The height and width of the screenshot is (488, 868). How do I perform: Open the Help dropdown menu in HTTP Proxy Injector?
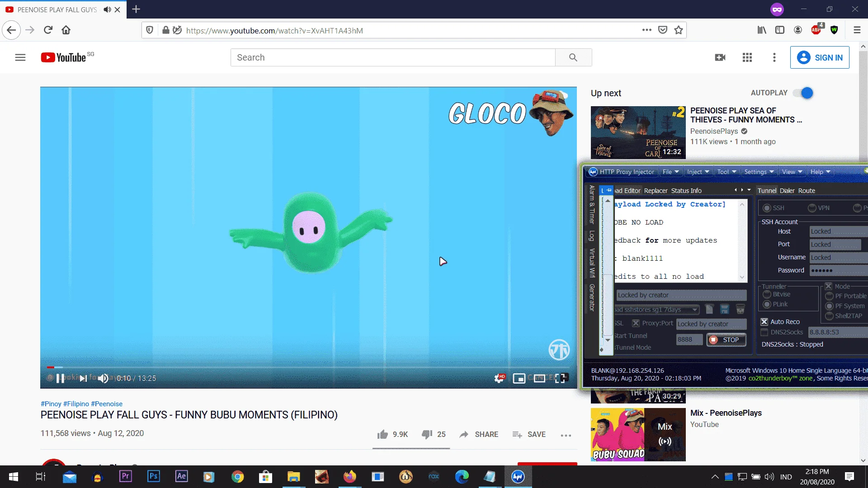821,172
